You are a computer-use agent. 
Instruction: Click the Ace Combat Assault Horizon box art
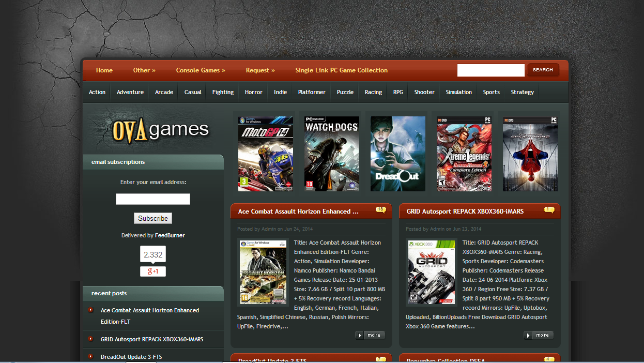pyautogui.click(x=263, y=271)
